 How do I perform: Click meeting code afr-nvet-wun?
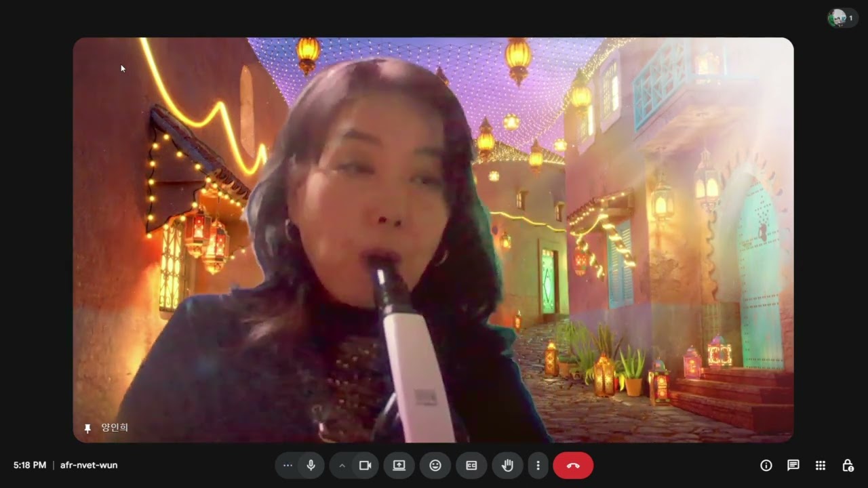click(x=89, y=465)
